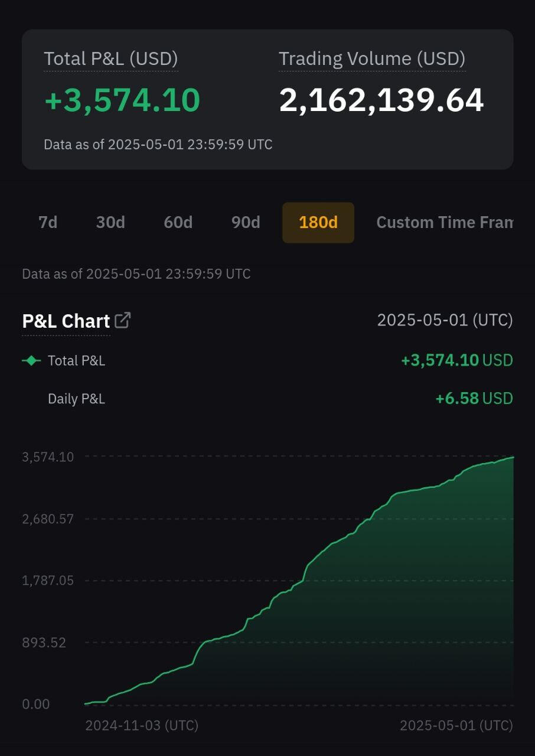Open the Custom Time Frame option
Image resolution: width=535 pixels, height=756 pixels.
(x=444, y=223)
